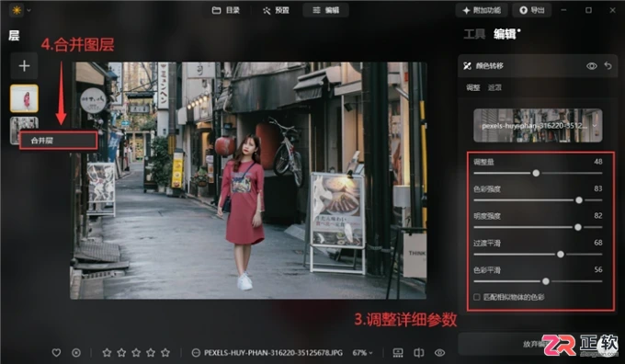Switch to the 目录 catalog tab
Screen dimensions: 625x364
(x=225, y=10)
